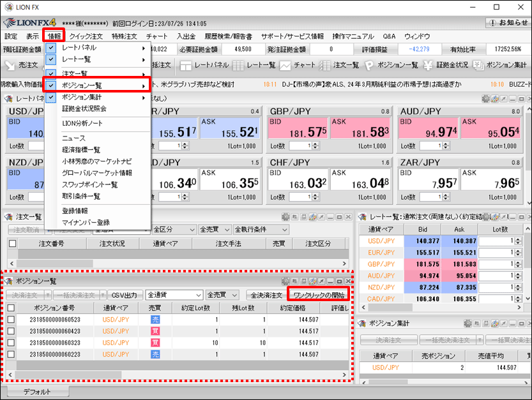Expand ポジション一覧 submenu arrow
This screenshot has height=400, width=532.
pyautogui.click(x=144, y=86)
